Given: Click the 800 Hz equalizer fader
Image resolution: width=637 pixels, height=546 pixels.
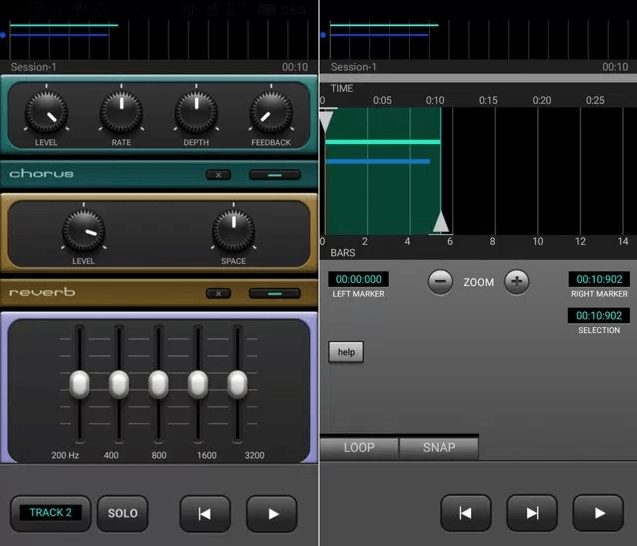Looking at the screenshot, I should (158, 384).
